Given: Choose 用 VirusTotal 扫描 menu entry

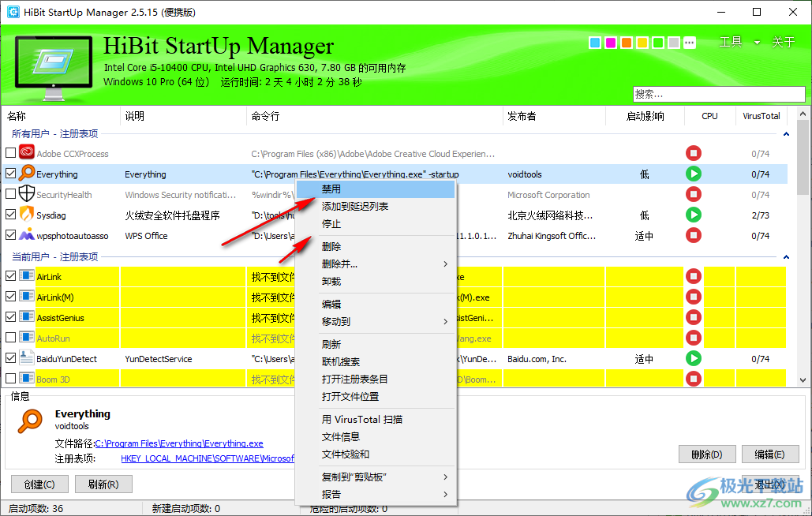Looking at the screenshot, I should coord(376,419).
